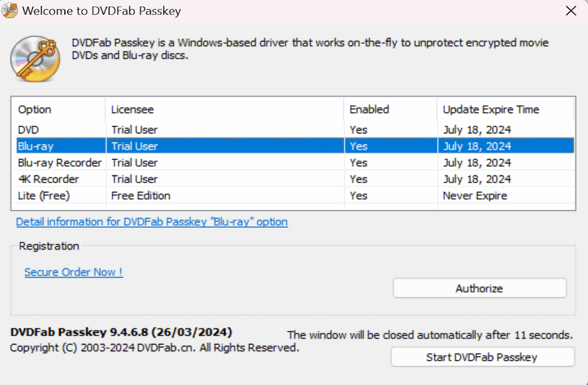Screen dimensions: 588x385
Task: Click the Passkey key icon in the title bar
Action: tap(10, 11)
